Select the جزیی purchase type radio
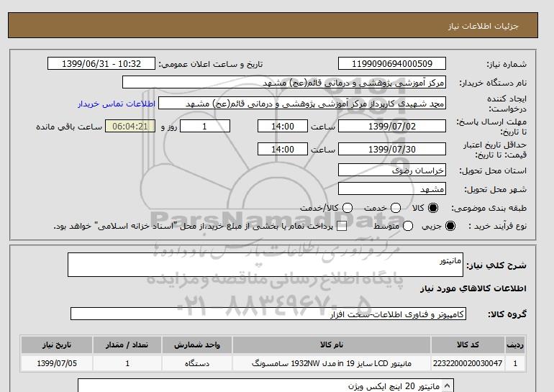Viewport: 554px width, 392px height. tap(450, 226)
